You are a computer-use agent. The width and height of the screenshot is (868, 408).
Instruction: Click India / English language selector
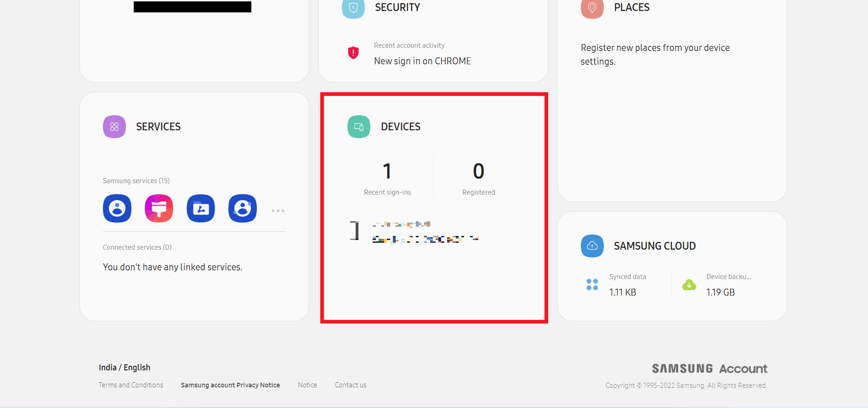click(x=125, y=368)
